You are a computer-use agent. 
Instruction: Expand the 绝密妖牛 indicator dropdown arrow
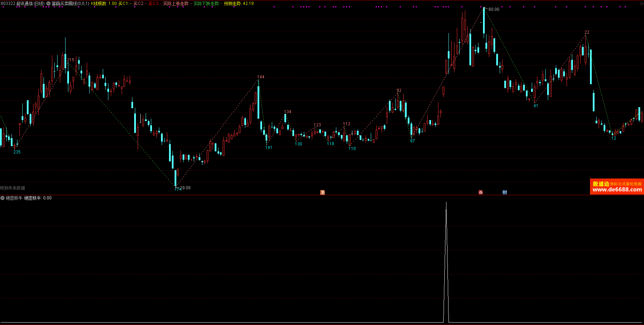click(x=2, y=198)
